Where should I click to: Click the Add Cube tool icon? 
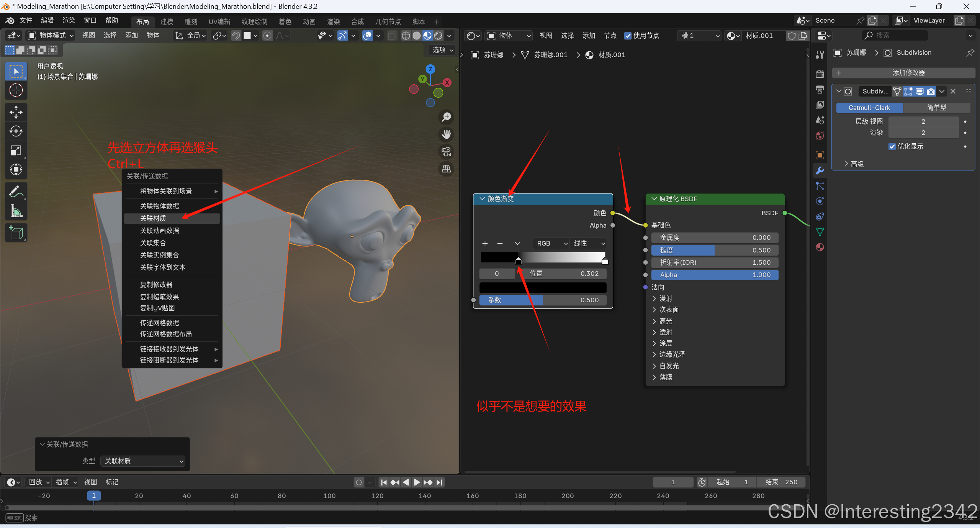16,233
